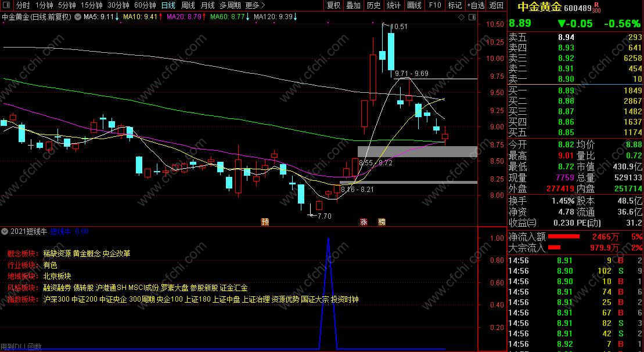Screen dimensions: 644x352
Task: Click the blue 短线牛: 0.00 value
Action: 70,231
